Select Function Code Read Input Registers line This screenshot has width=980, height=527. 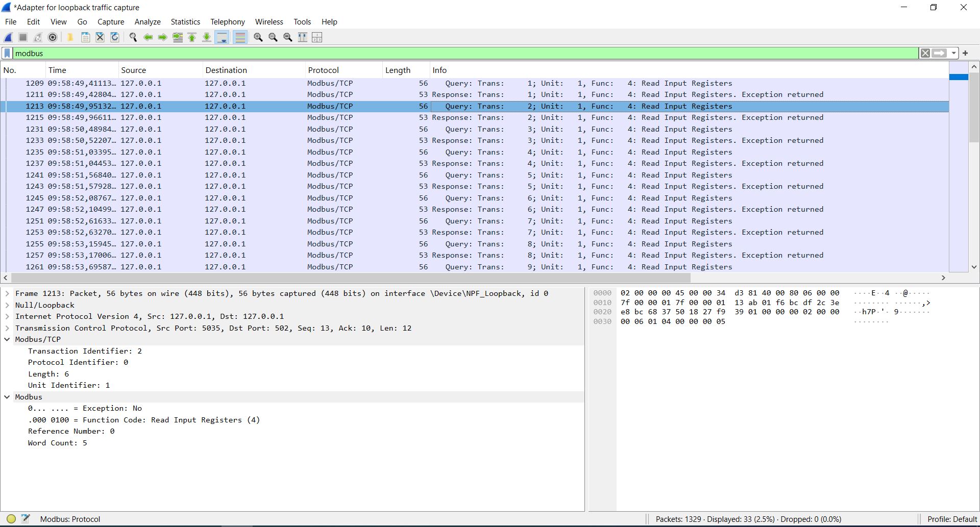143,420
